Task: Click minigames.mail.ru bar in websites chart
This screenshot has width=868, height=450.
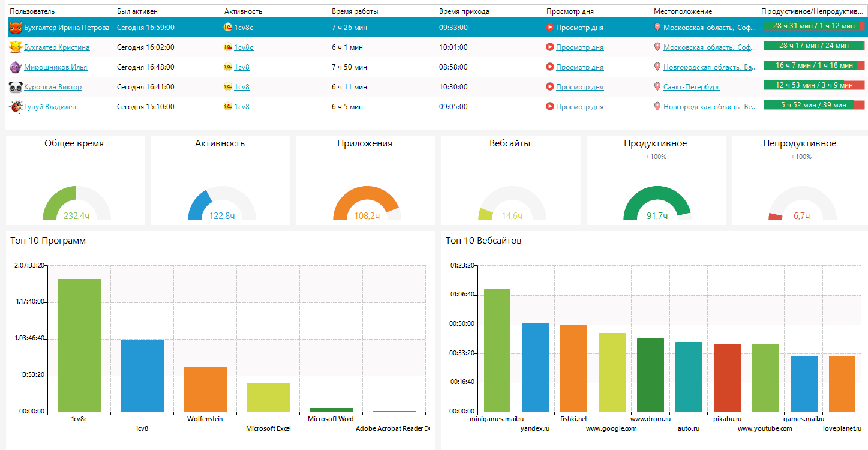Action: [x=497, y=350]
